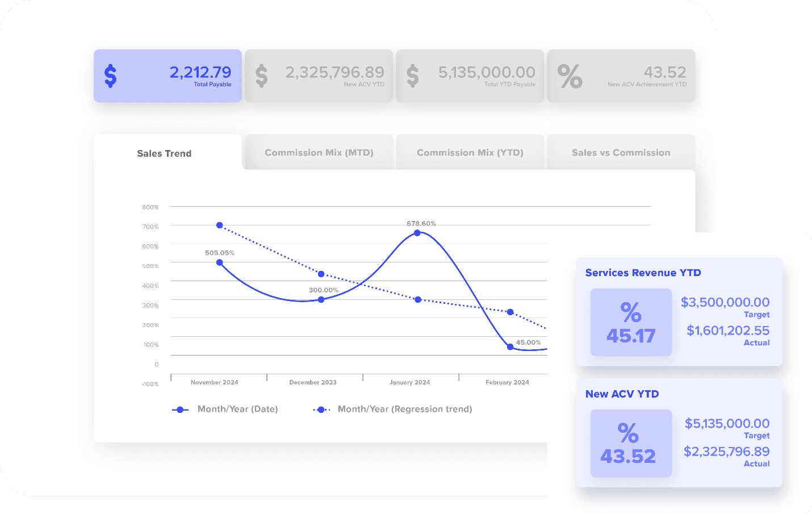Image resolution: width=812 pixels, height=518 pixels.
Task: Open the Sales Trend tab
Action: point(164,153)
